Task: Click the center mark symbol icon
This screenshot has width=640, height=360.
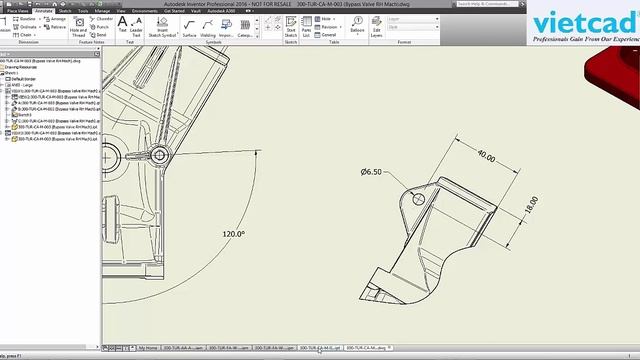Action: coord(268,27)
